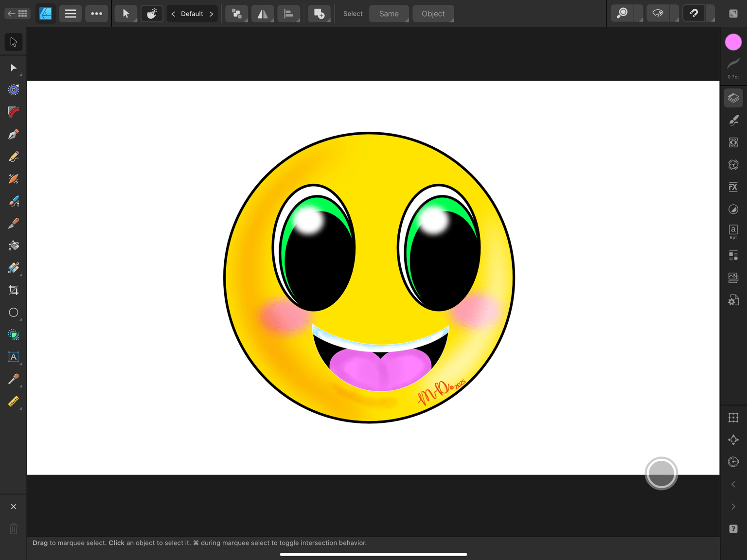Open the Text studio with 6pt label

coord(733,231)
